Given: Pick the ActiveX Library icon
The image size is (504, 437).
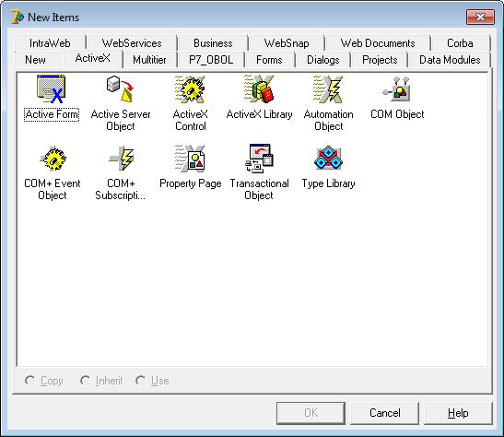Looking at the screenshot, I should pyautogui.click(x=259, y=89).
